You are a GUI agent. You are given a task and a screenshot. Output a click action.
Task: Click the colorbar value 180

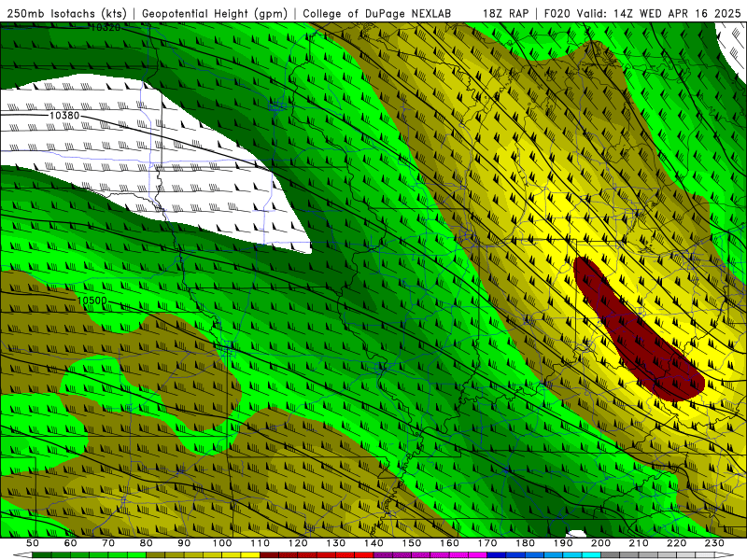[x=525, y=543]
